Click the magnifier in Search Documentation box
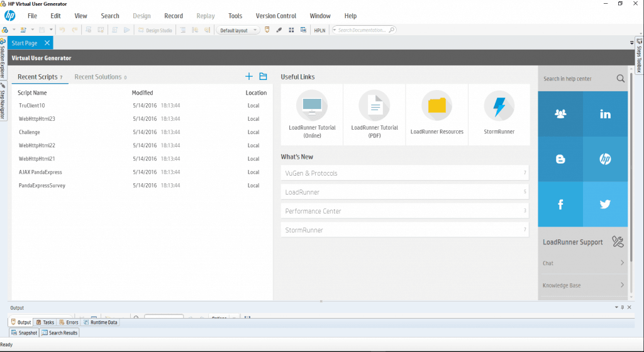The height and width of the screenshot is (352, 644). point(391,30)
